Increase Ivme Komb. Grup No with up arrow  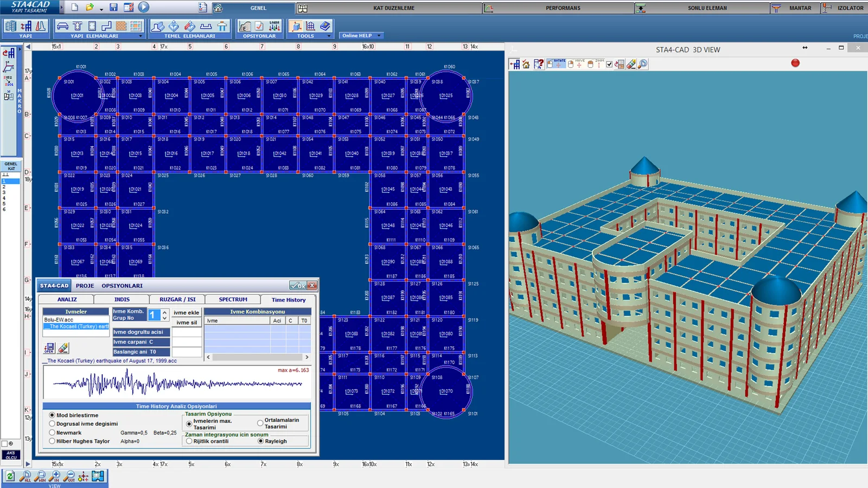tap(165, 312)
